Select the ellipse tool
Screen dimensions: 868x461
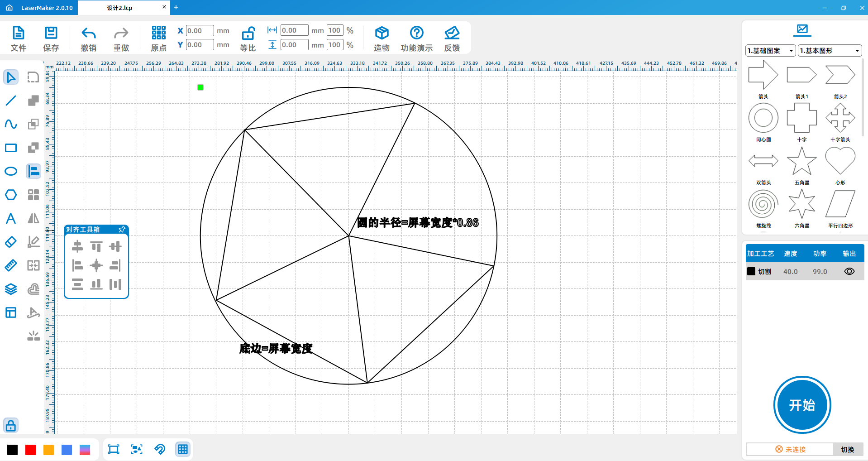11,171
